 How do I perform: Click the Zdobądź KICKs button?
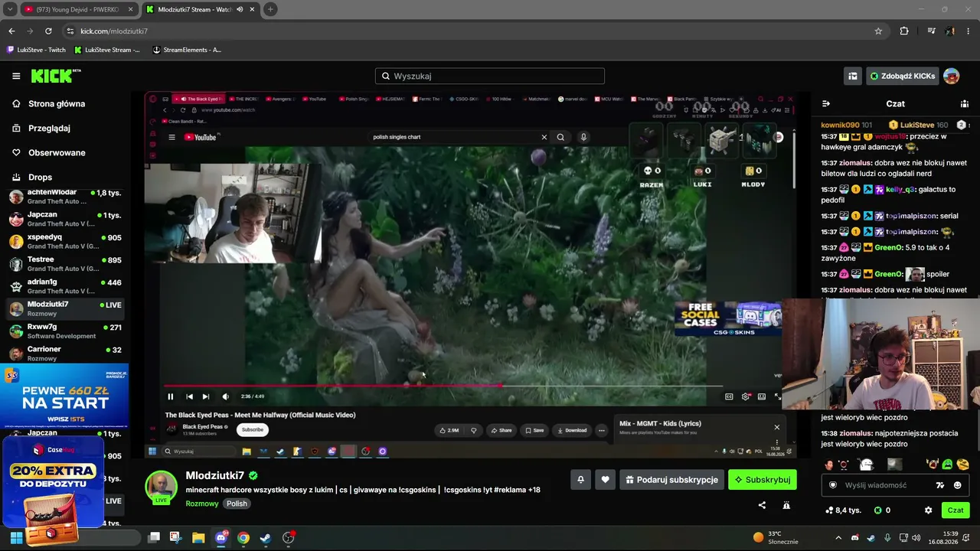[x=903, y=76]
